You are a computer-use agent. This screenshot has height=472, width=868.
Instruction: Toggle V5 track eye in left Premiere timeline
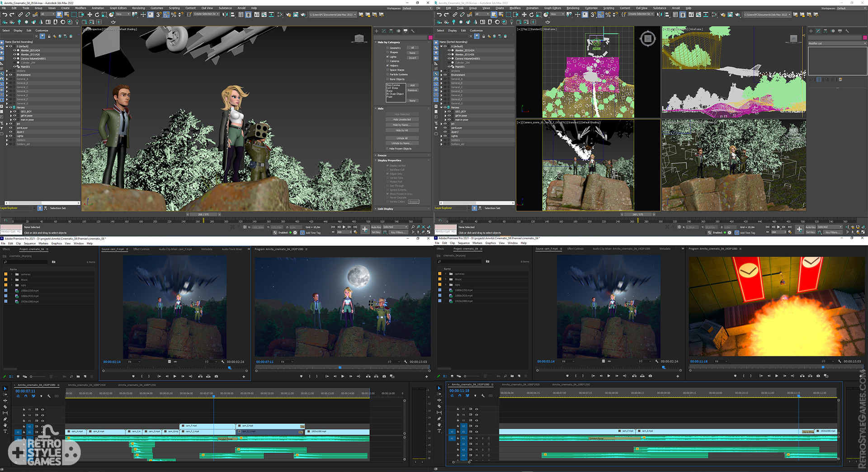tap(42, 410)
